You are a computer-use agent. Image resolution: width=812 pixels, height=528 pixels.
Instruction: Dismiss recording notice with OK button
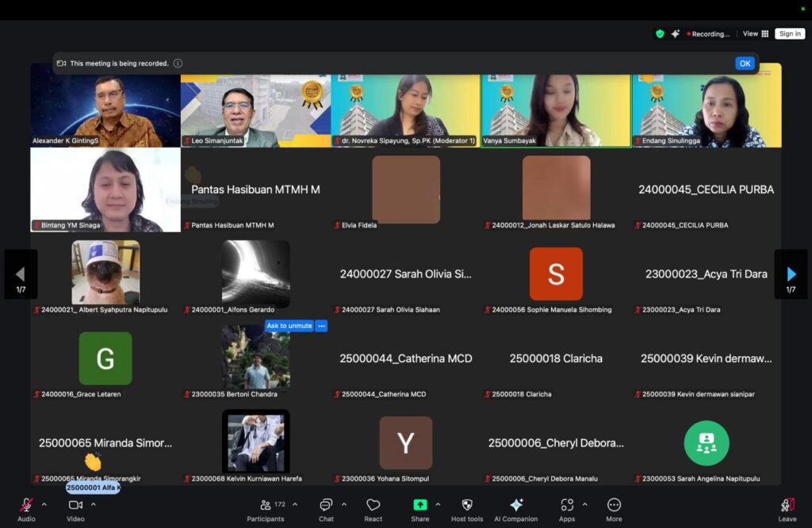[x=744, y=63]
